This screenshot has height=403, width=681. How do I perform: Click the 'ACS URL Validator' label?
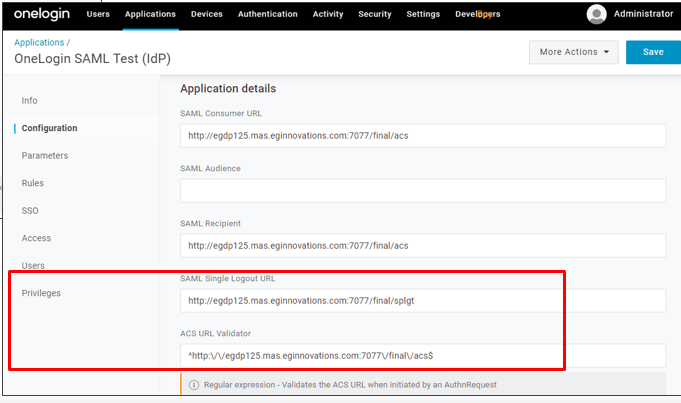[x=215, y=334]
